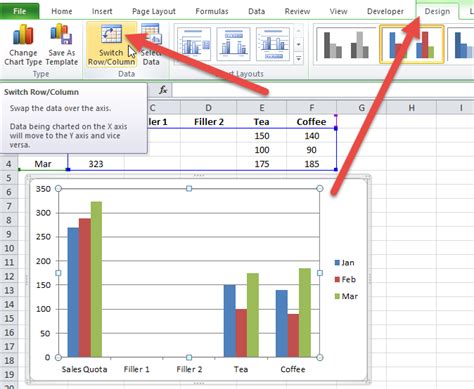Open the Formulas ribbon tab
474x389 pixels.
pyautogui.click(x=212, y=11)
